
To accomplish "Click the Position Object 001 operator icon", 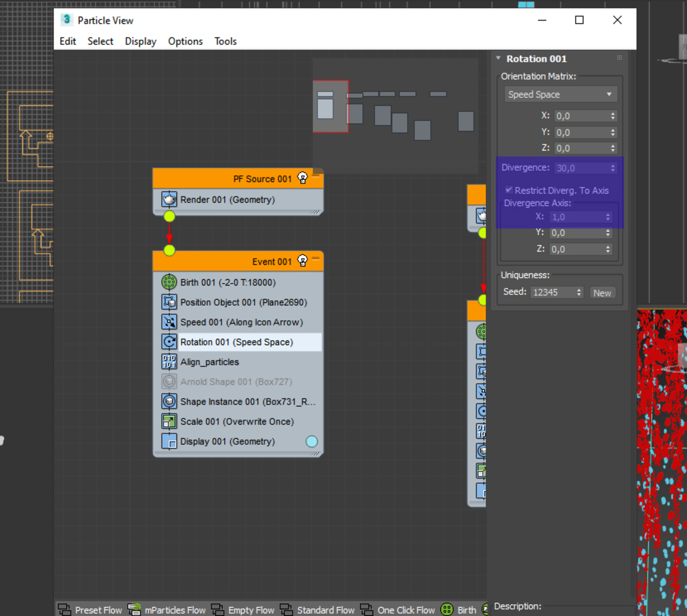I will point(169,302).
